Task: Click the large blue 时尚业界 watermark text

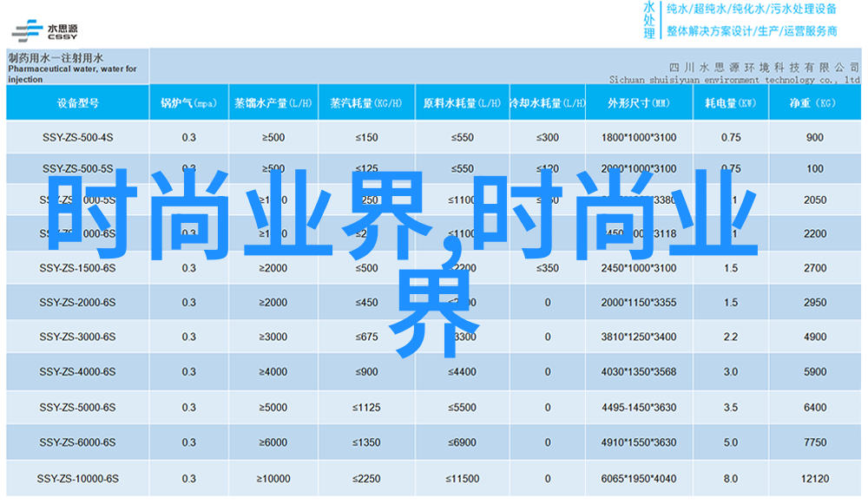Action: click(x=243, y=217)
